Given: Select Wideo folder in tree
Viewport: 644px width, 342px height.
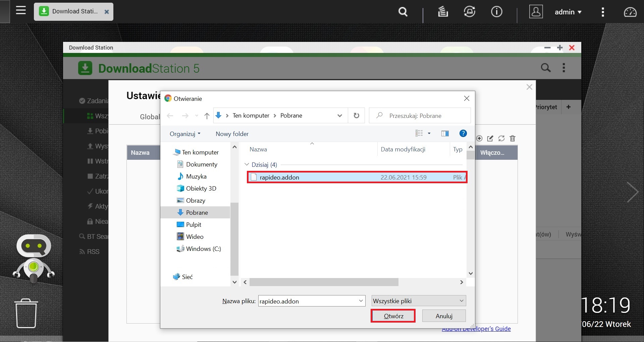Looking at the screenshot, I should click(x=190, y=237).
